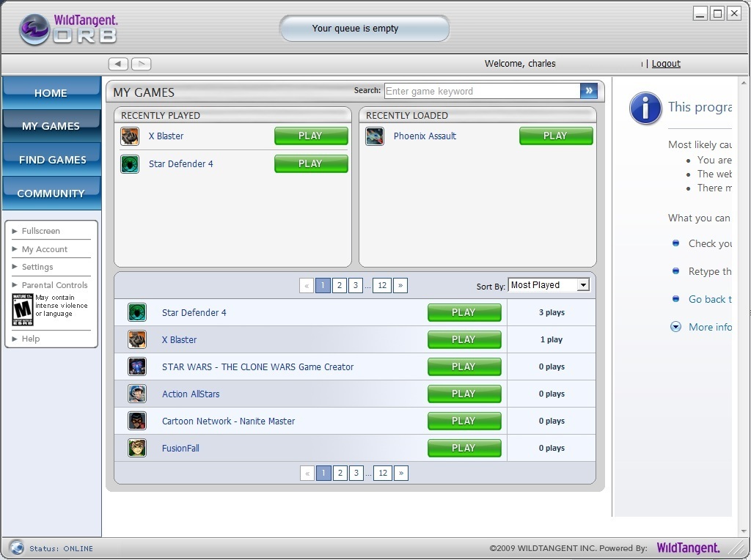Click the scroll up arrow on the scrollbar
The image size is (751, 560).
pos(744,82)
